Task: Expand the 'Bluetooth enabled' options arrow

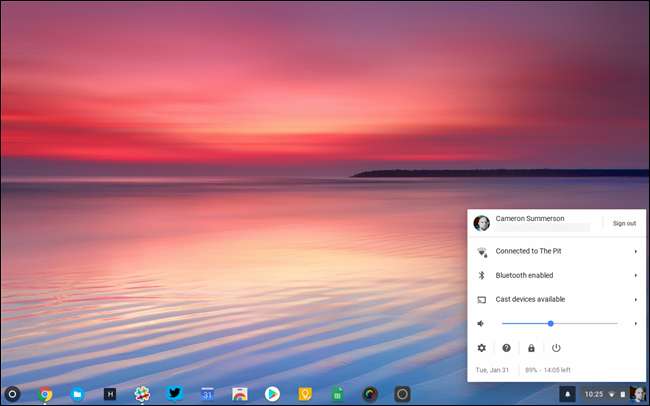Action: coord(635,275)
